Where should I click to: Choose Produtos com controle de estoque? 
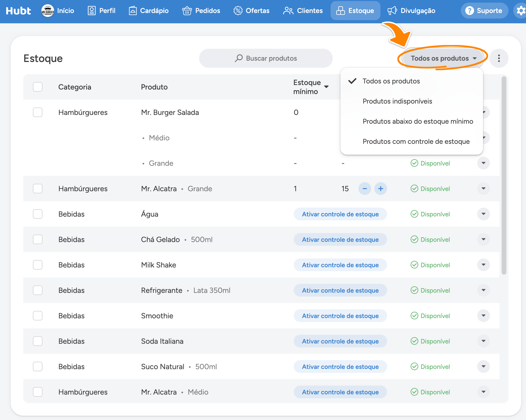point(411,141)
